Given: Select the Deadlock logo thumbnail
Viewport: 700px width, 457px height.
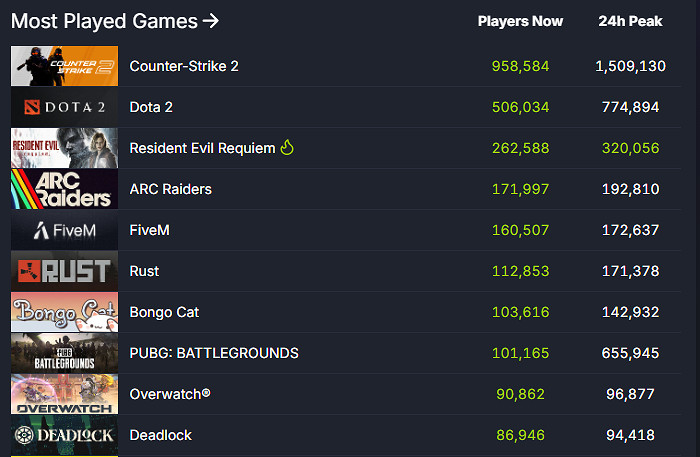Looking at the screenshot, I should (64, 435).
